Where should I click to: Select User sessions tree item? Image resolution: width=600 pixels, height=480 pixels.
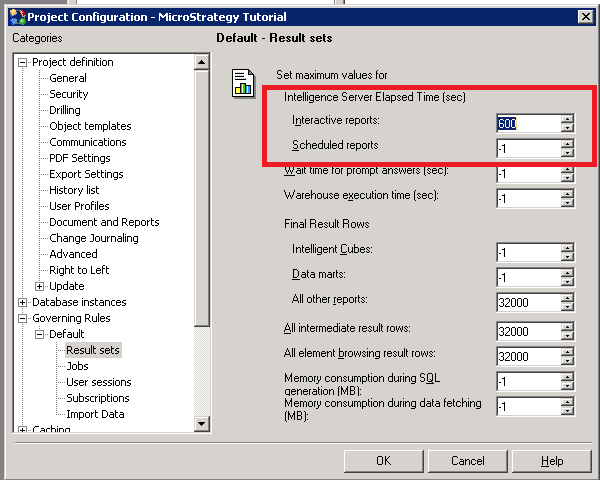pos(99,382)
